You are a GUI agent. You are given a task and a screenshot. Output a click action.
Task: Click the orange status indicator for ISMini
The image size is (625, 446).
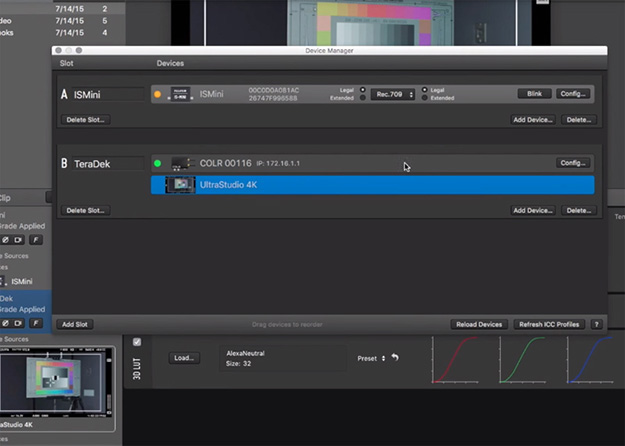157,94
